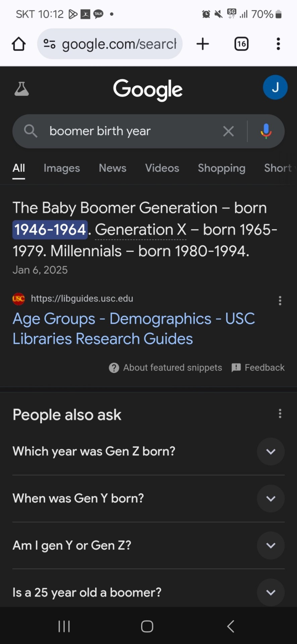Expand "When was Gen Y born?" question
The width and height of the screenshot is (297, 644).
148,498
